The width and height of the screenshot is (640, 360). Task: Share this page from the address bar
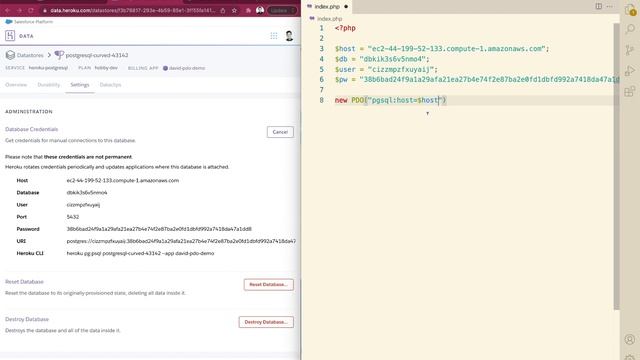click(x=223, y=10)
